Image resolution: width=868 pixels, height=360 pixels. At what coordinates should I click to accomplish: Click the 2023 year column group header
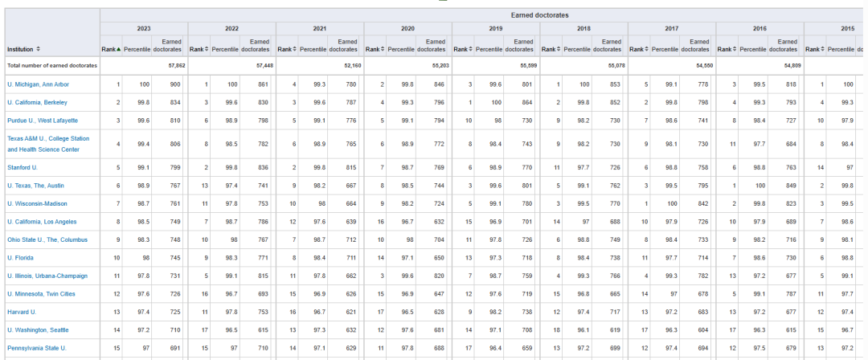[x=144, y=28]
